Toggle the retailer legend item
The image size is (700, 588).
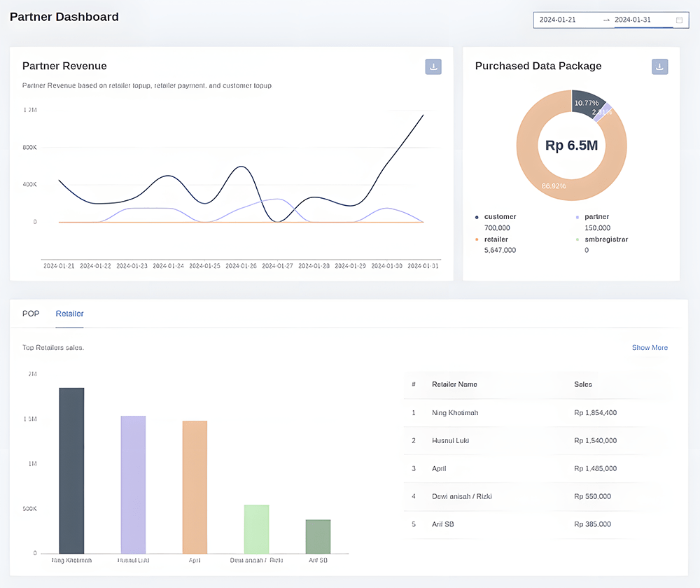pos(496,239)
